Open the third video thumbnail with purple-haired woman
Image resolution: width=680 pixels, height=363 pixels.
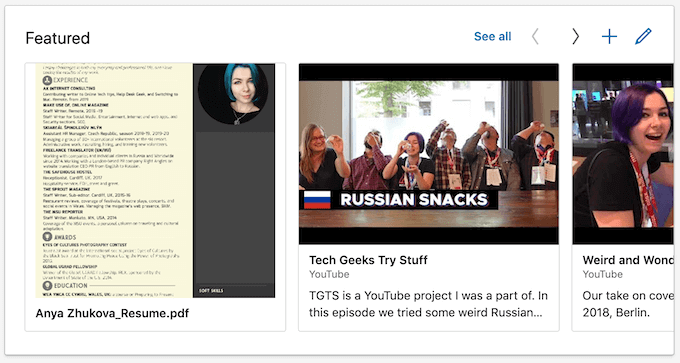click(x=623, y=154)
